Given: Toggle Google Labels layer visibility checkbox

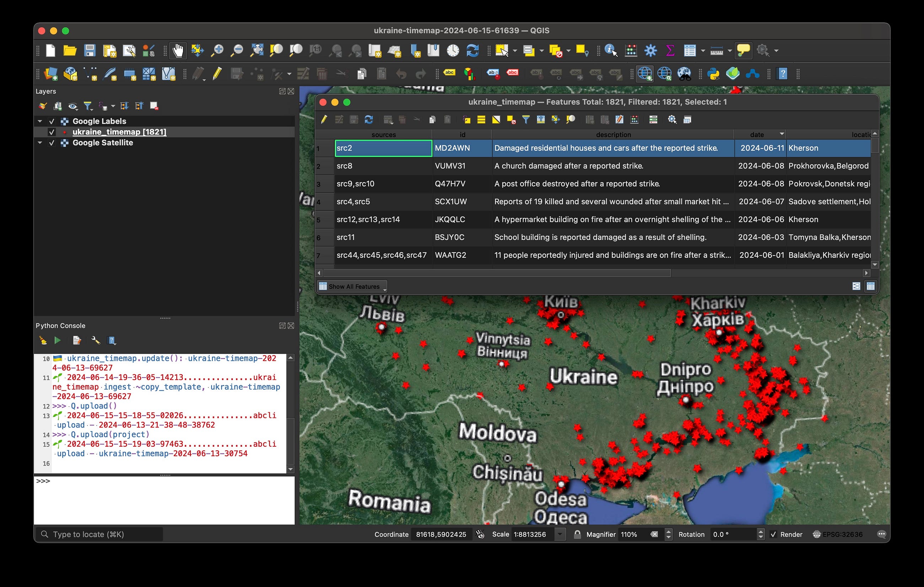Looking at the screenshot, I should (52, 121).
